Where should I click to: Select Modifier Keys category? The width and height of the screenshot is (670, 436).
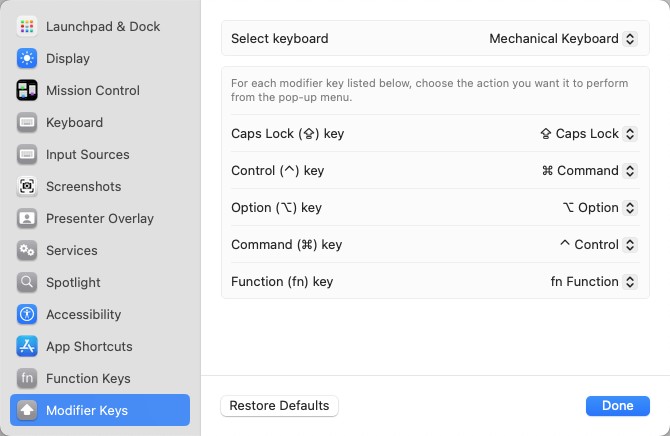point(100,410)
